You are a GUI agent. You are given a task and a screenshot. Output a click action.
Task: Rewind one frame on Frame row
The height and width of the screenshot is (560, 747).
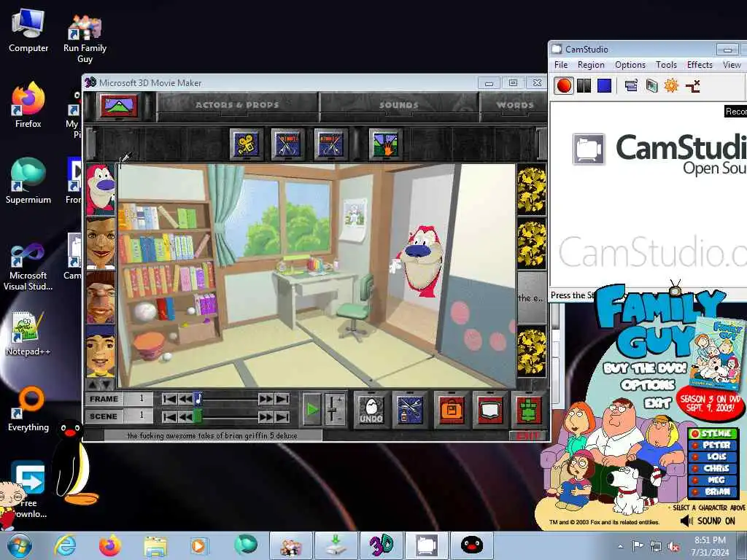point(185,399)
